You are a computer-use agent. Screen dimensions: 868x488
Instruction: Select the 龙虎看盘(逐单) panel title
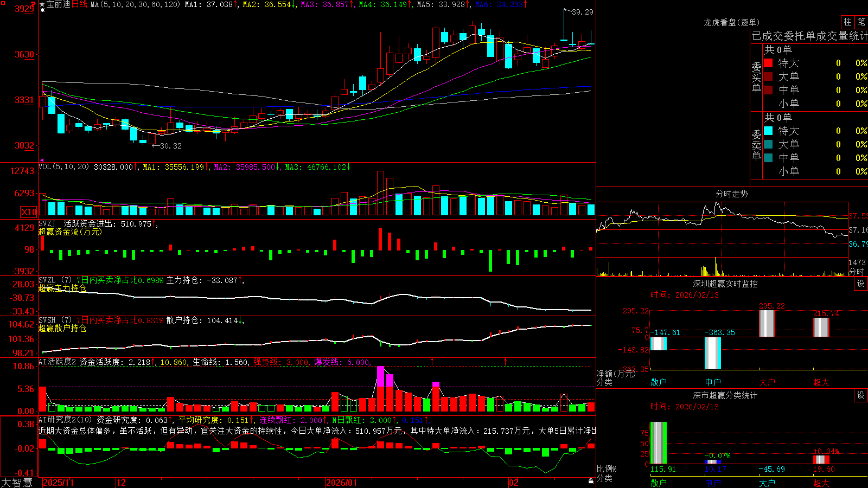tap(731, 22)
